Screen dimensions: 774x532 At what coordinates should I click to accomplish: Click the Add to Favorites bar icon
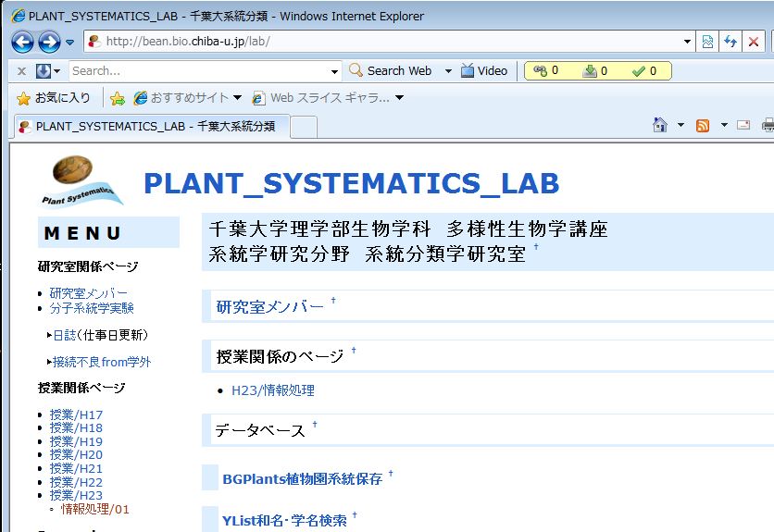117,98
